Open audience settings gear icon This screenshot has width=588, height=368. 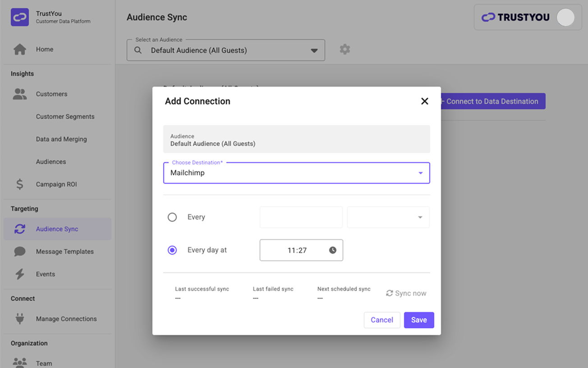(345, 49)
